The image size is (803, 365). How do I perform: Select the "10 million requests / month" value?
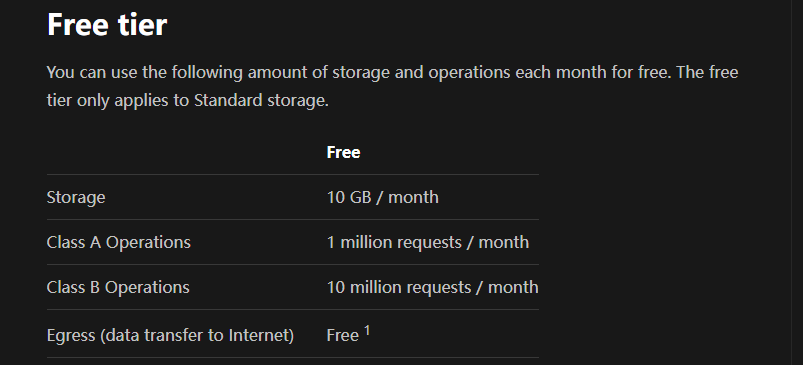(x=432, y=287)
